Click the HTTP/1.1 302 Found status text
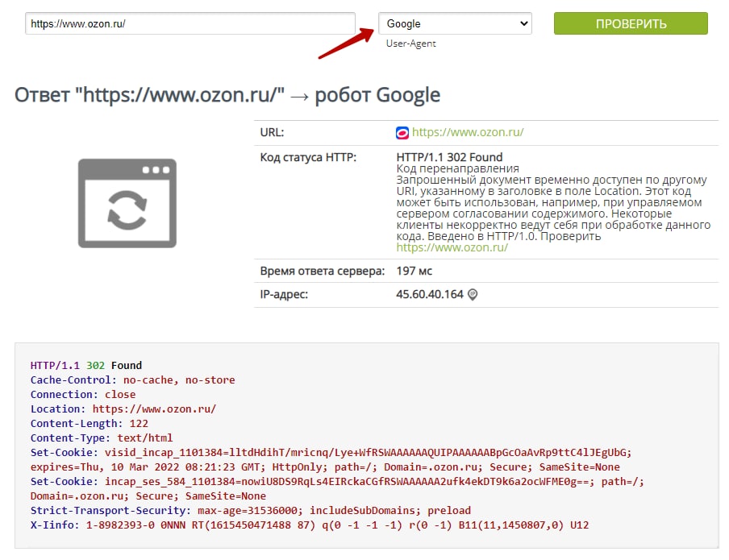 pos(449,157)
